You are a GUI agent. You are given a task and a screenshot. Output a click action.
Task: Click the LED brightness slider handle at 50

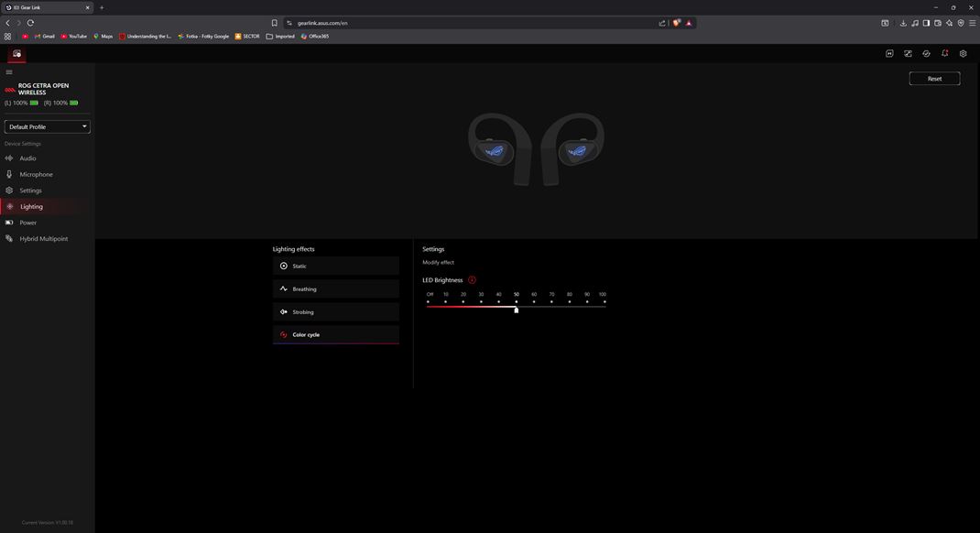(517, 310)
